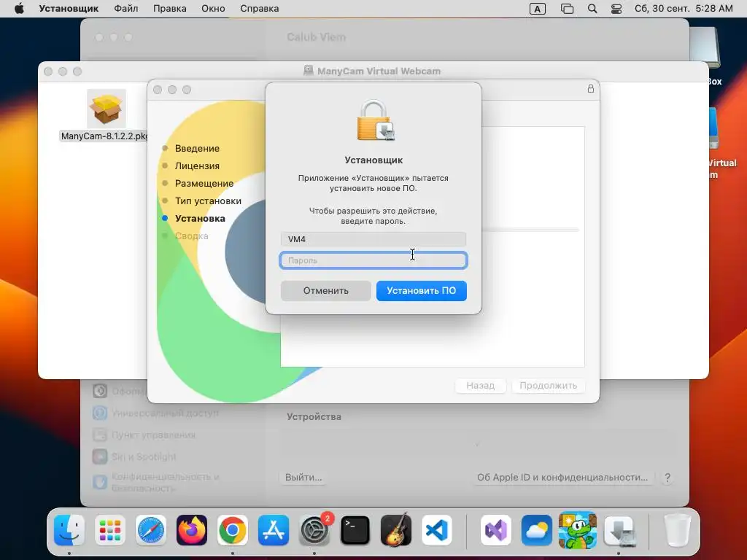Launch Safari from the Dock
Viewport: 747px width, 560px height.
click(x=151, y=530)
